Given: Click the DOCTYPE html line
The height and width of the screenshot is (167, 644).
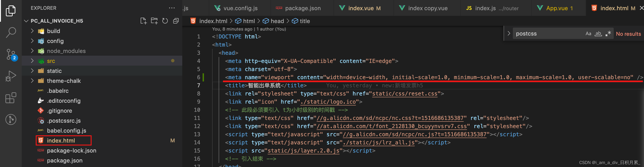Looking at the screenshot, I should [236, 37].
